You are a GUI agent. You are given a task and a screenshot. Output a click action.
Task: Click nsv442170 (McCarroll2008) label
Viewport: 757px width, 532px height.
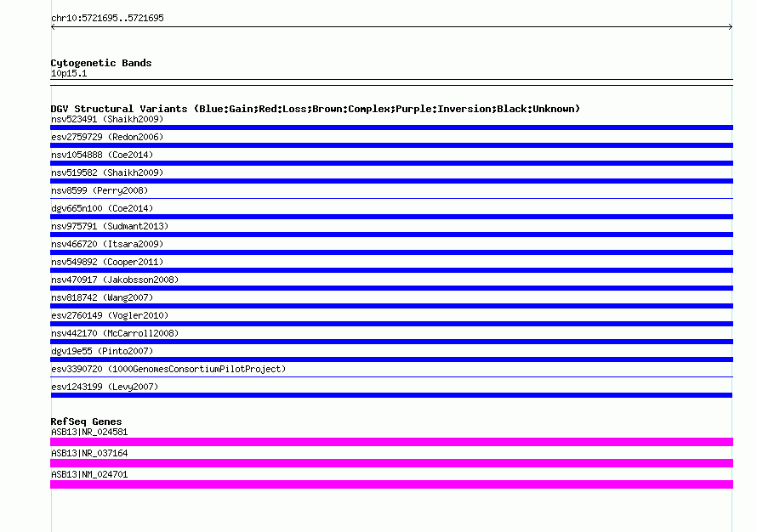pyautogui.click(x=115, y=333)
